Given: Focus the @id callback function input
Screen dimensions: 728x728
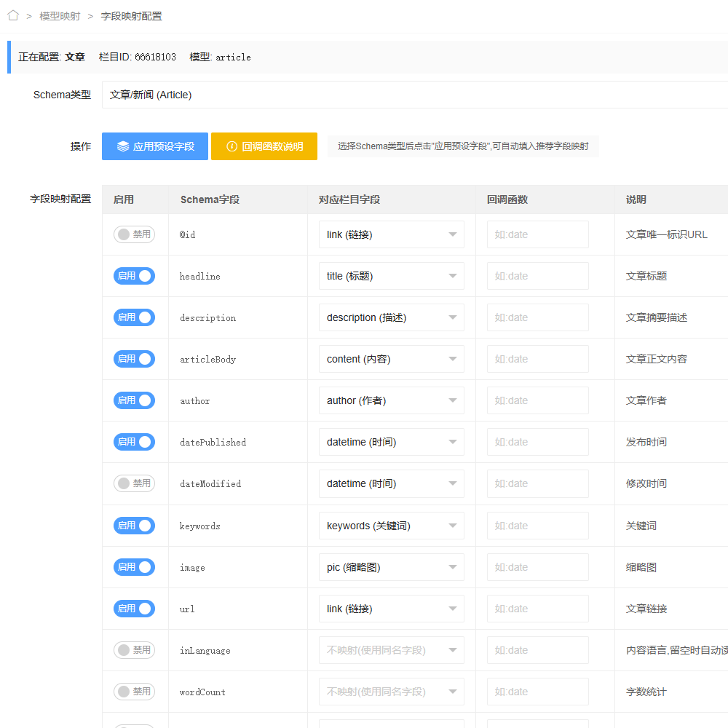Looking at the screenshot, I should [x=538, y=234].
